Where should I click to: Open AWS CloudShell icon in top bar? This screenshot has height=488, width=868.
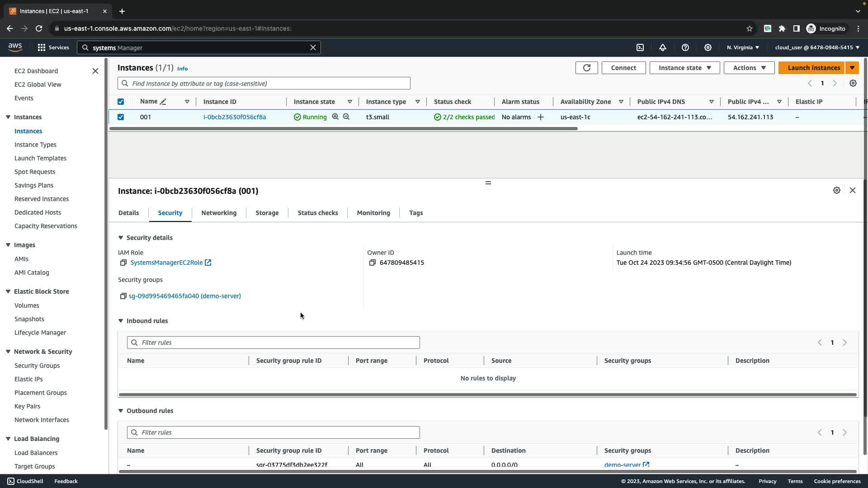(x=640, y=47)
